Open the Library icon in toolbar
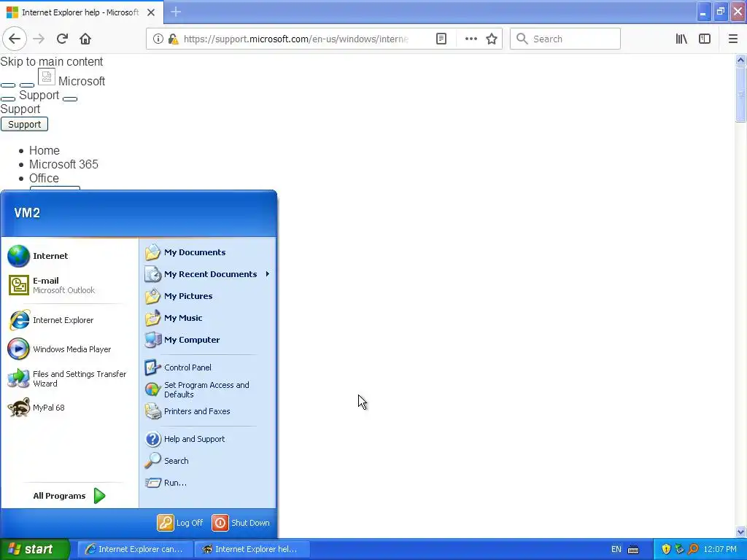This screenshot has height=560, width=747. [681, 39]
